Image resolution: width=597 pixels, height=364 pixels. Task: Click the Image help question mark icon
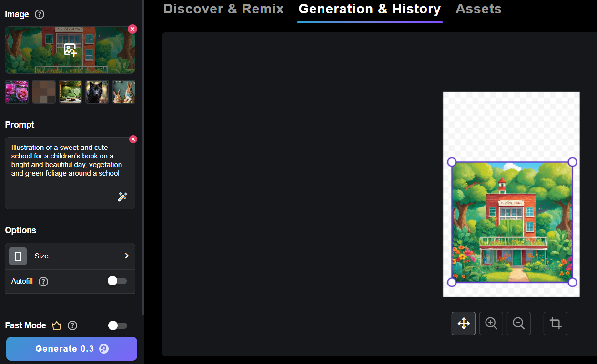pos(40,14)
